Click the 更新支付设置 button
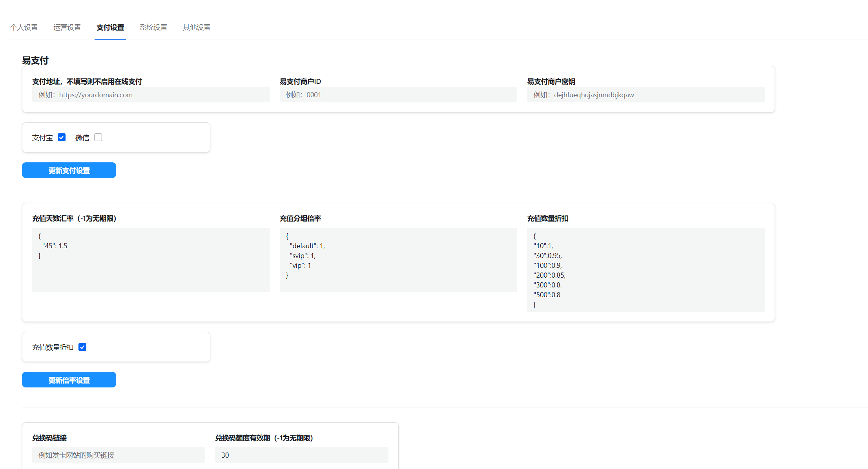The height and width of the screenshot is (469, 868). coord(69,170)
